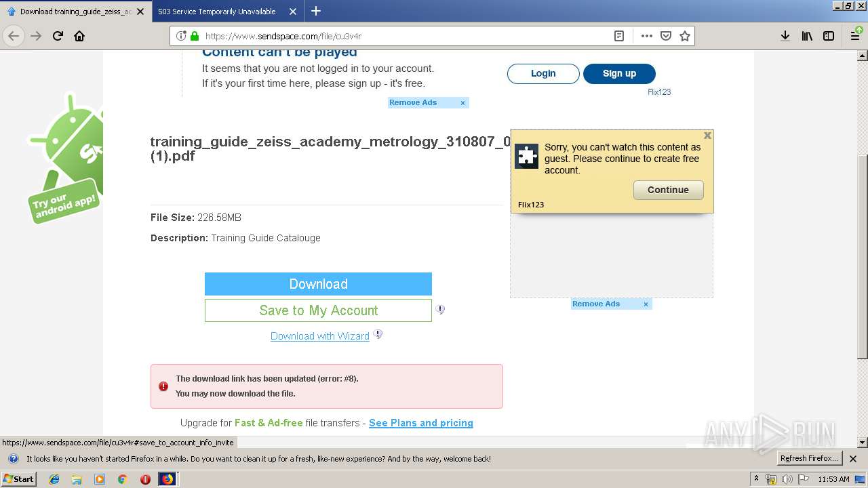The width and height of the screenshot is (868, 488).
Task: Close the right Remove Ads x
Action: click(646, 304)
